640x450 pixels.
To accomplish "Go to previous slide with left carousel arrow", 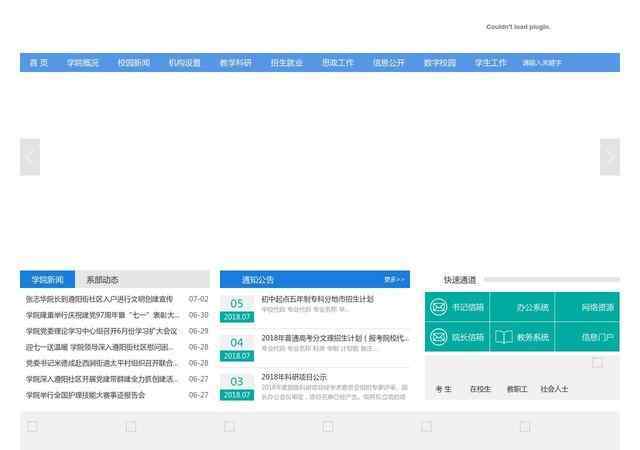I will (30, 157).
